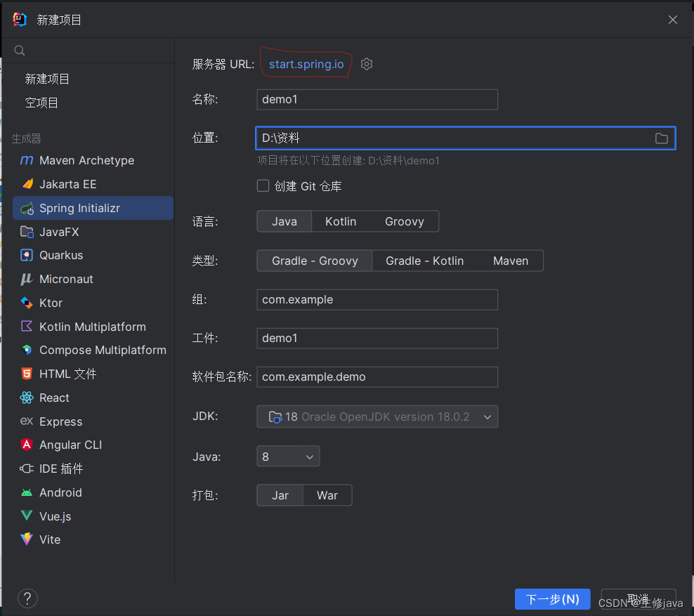
Task: Select Java as the language
Action: (284, 221)
